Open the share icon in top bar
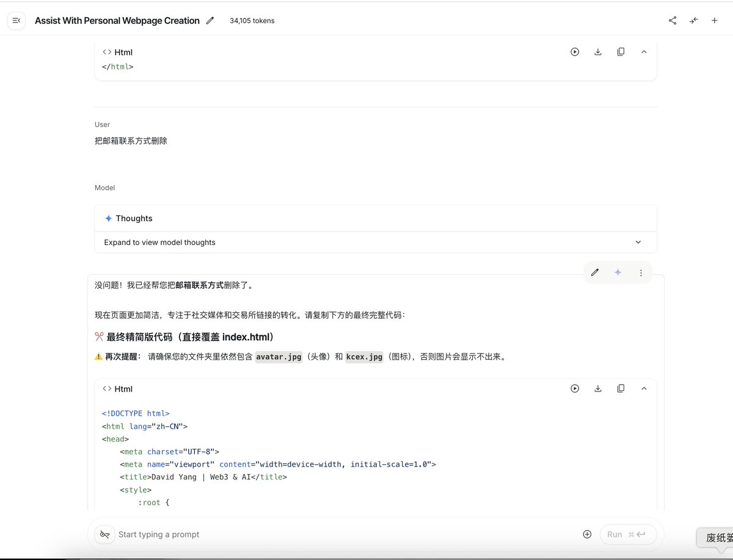This screenshot has width=733, height=560. coord(673,21)
